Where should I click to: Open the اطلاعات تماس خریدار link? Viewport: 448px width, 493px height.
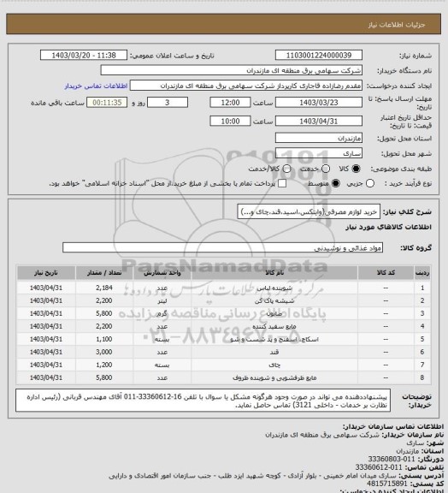(96, 86)
